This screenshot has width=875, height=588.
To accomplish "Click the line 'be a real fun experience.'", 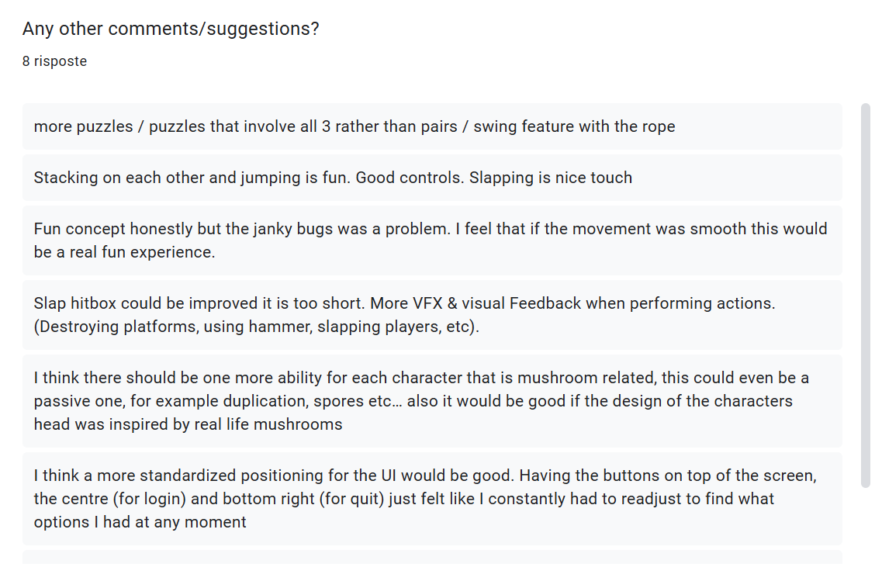I will 124,252.
